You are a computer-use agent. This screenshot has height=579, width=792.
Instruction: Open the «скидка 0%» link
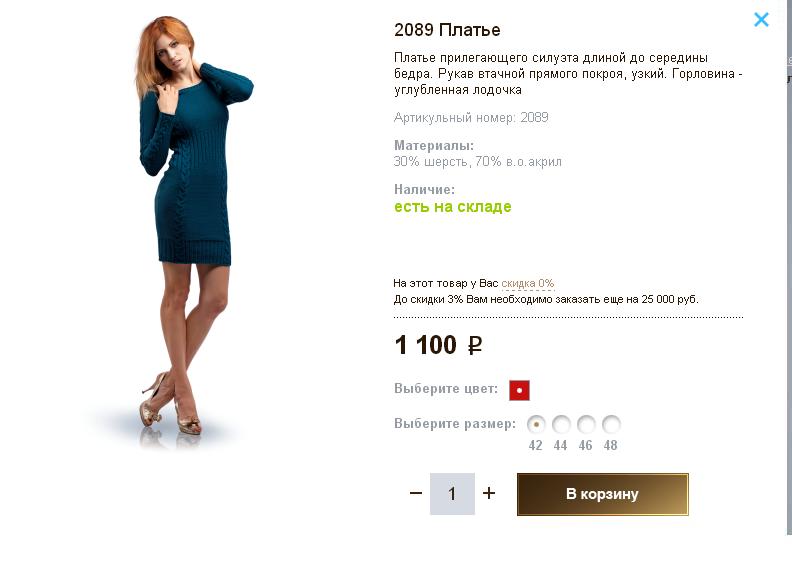click(528, 284)
